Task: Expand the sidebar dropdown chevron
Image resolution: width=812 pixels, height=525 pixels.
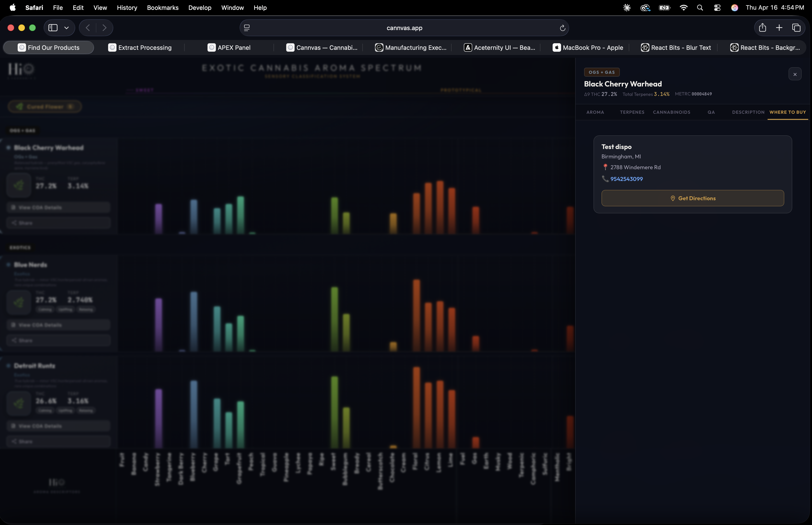Action: pyautogui.click(x=66, y=28)
